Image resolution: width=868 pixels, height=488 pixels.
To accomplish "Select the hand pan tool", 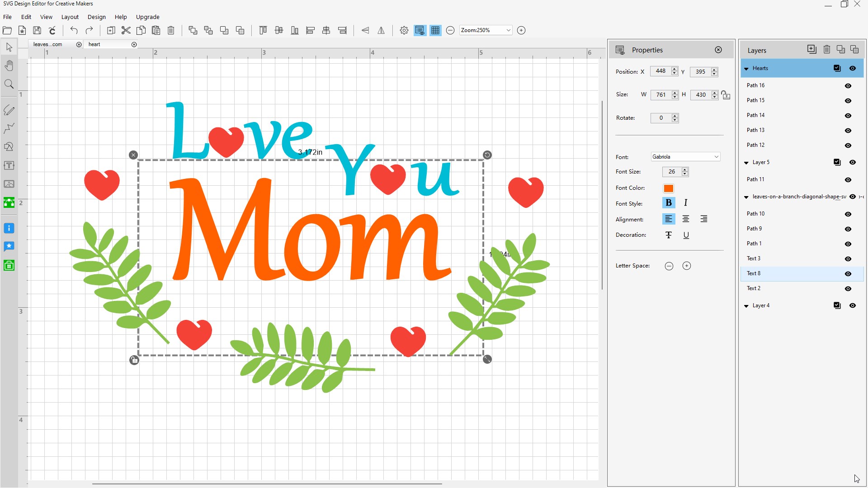I will click(9, 66).
